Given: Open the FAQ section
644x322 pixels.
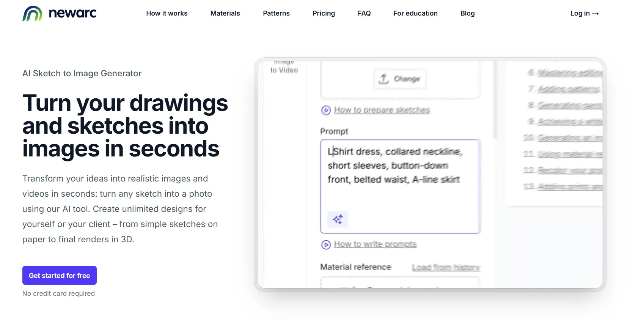Looking at the screenshot, I should pyautogui.click(x=364, y=13).
